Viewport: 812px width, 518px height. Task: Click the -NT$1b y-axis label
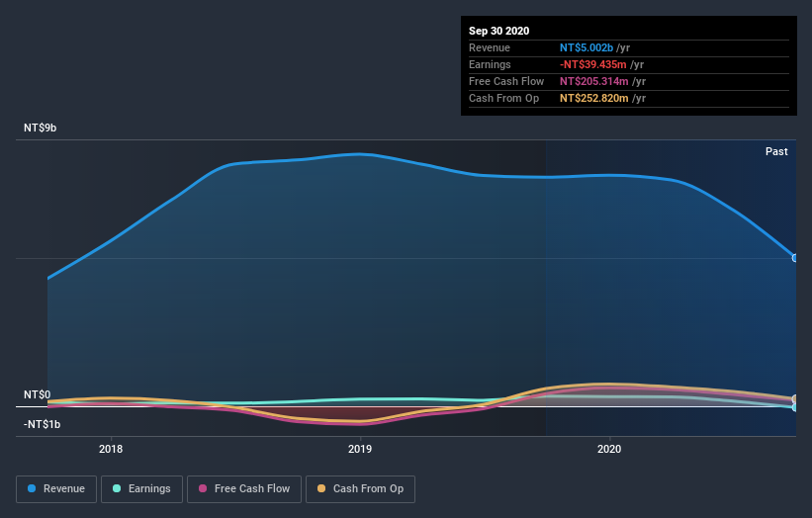click(x=42, y=424)
